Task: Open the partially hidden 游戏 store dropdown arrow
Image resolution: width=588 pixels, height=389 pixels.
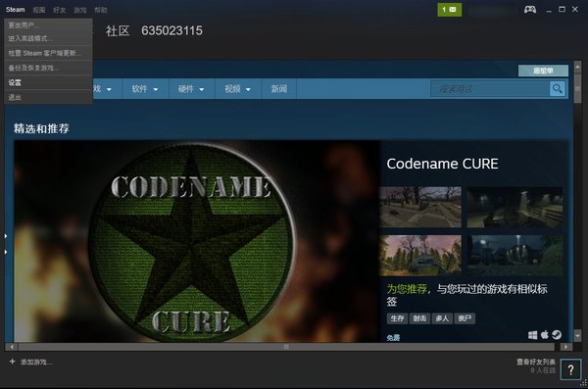Action: pos(109,89)
